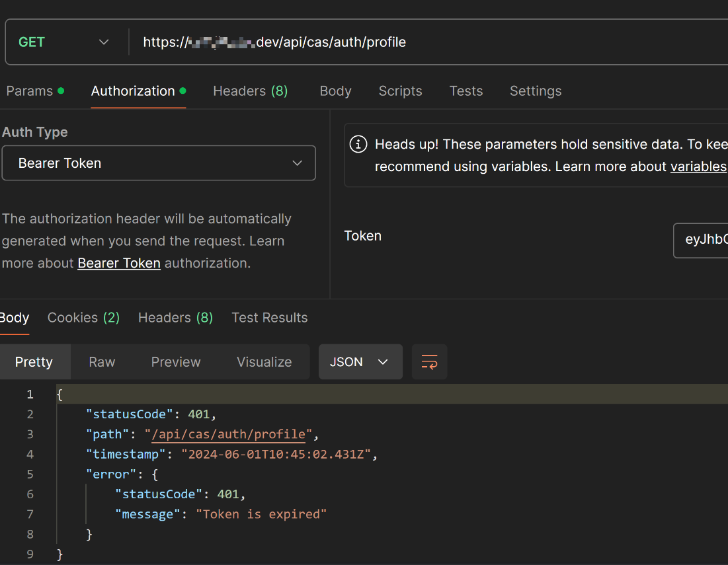
Task: Click the nested 401 value on line 6
Action: [x=228, y=494]
